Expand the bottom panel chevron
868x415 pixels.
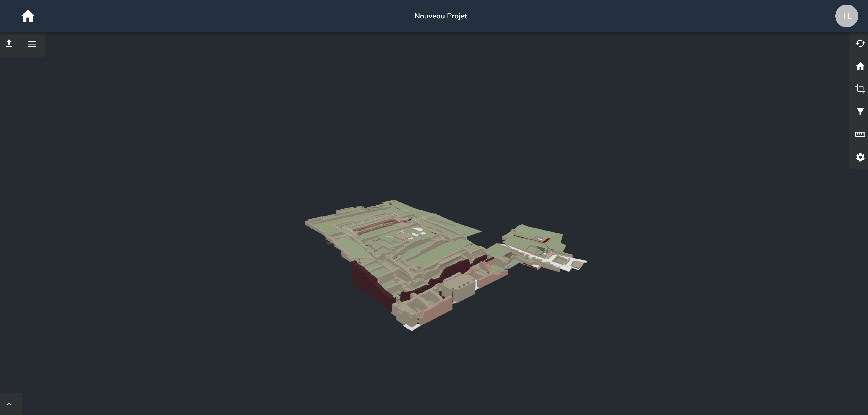pos(9,404)
